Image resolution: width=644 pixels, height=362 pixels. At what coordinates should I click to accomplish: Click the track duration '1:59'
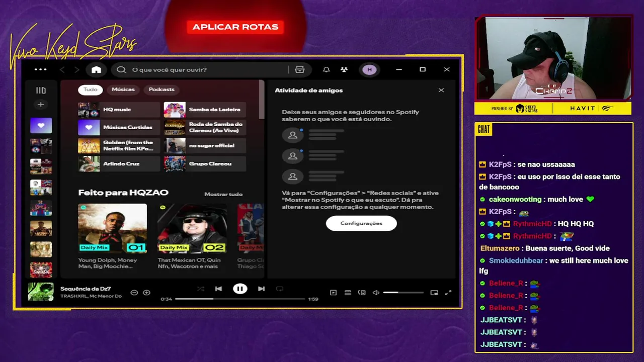tap(313, 299)
